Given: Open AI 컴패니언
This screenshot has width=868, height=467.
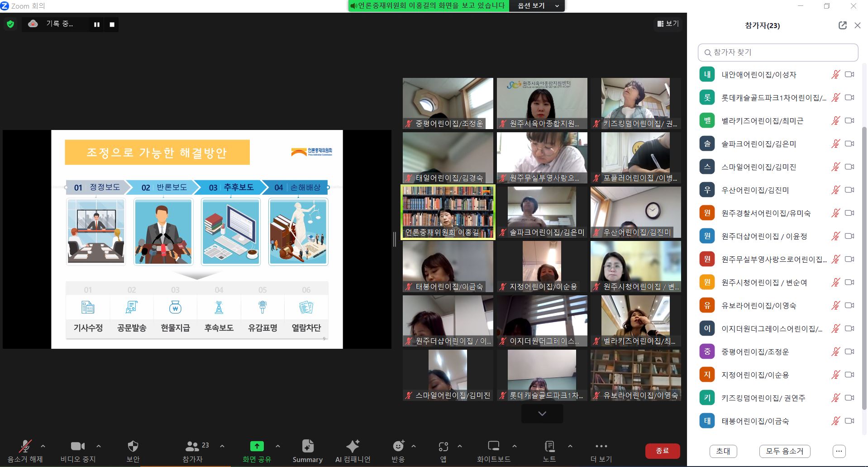Looking at the screenshot, I should click(353, 452).
